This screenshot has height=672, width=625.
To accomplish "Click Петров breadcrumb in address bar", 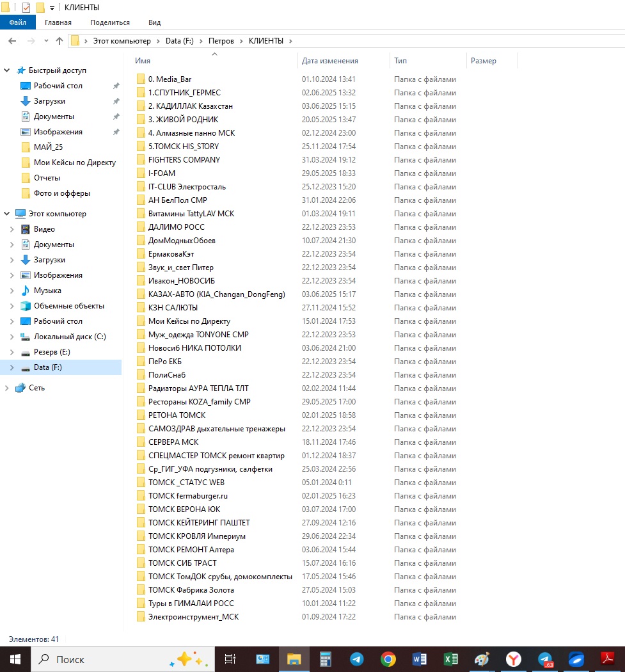I will point(221,41).
